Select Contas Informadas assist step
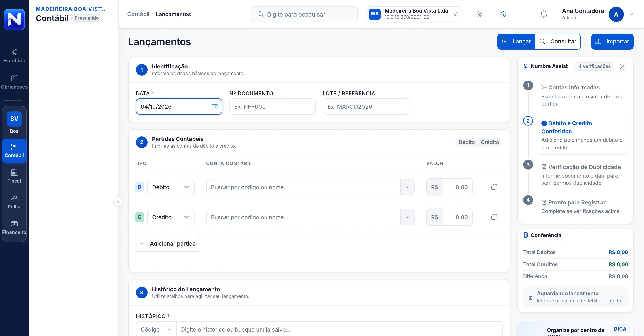This screenshot has width=644, height=336. pos(582,95)
